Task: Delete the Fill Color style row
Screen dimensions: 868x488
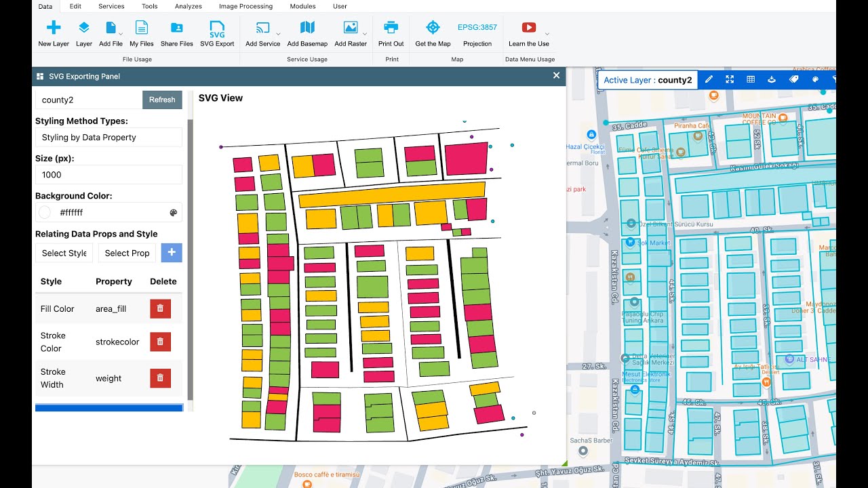Action: coord(160,308)
